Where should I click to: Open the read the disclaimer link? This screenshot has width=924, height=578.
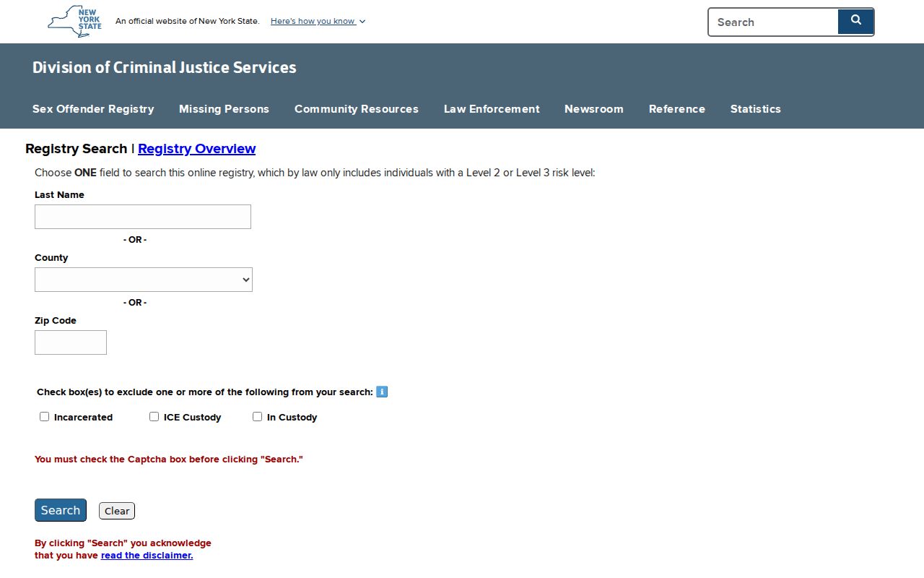pos(147,556)
